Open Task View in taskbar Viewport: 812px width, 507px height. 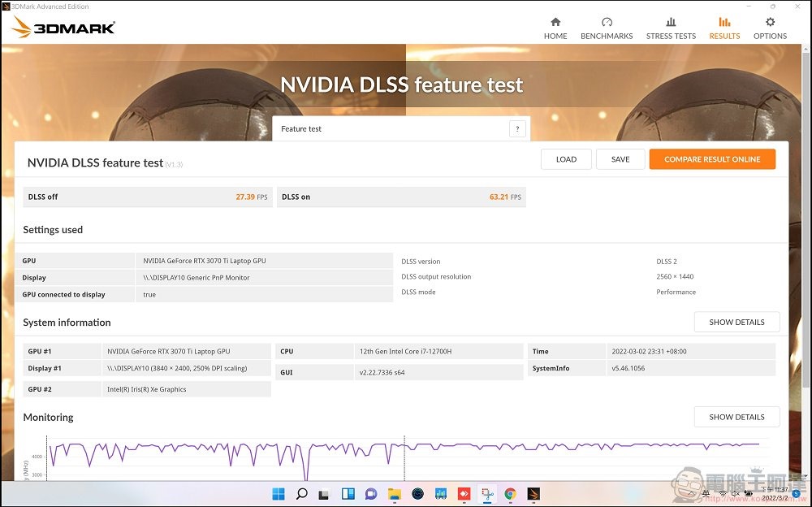tap(324, 494)
